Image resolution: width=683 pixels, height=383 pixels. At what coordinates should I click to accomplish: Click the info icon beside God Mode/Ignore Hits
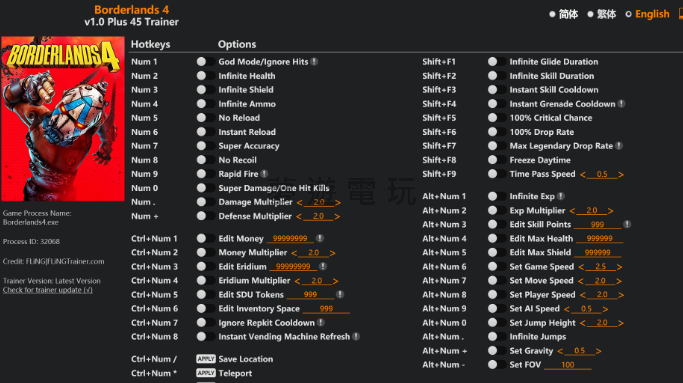point(314,62)
